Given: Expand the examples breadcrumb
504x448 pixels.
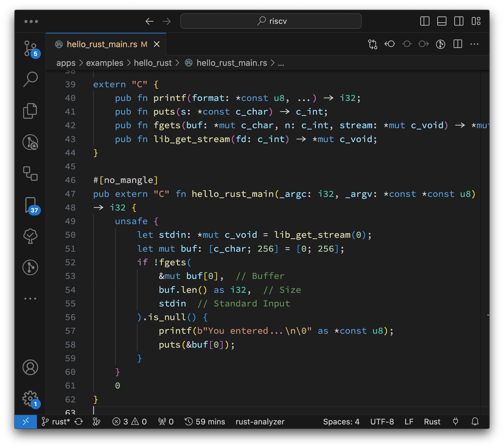Looking at the screenshot, I should click(x=105, y=63).
